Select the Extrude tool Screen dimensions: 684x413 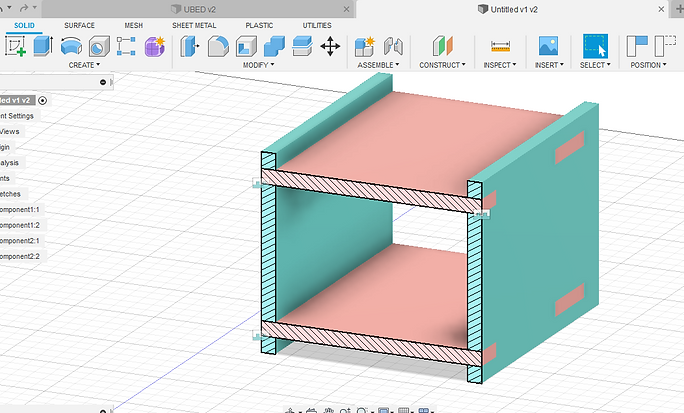(x=44, y=46)
